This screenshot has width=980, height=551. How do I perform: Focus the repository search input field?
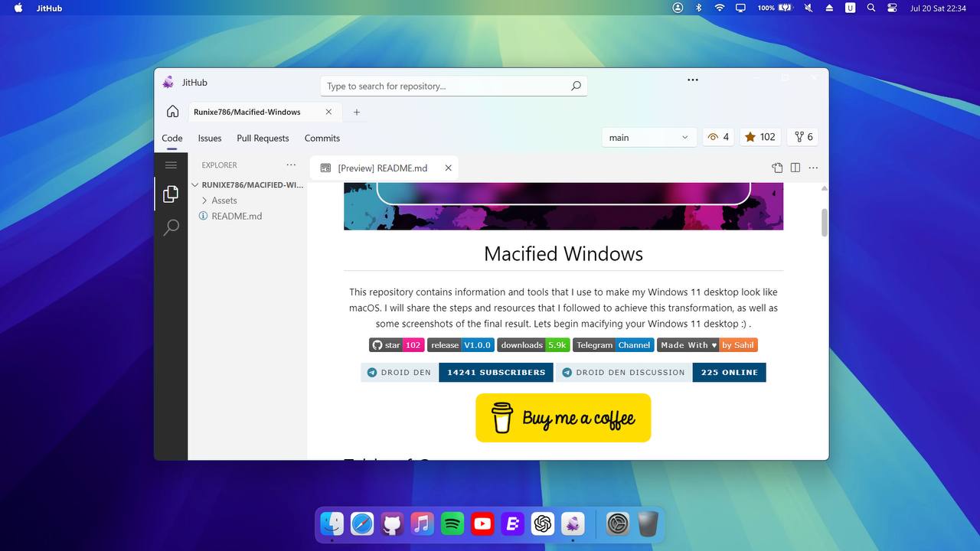(x=453, y=86)
